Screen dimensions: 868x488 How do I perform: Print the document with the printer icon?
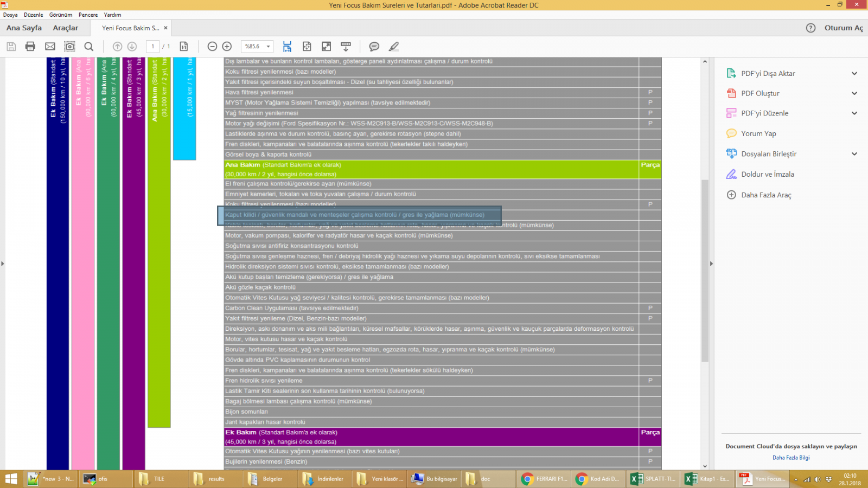click(x=30, y=47)
